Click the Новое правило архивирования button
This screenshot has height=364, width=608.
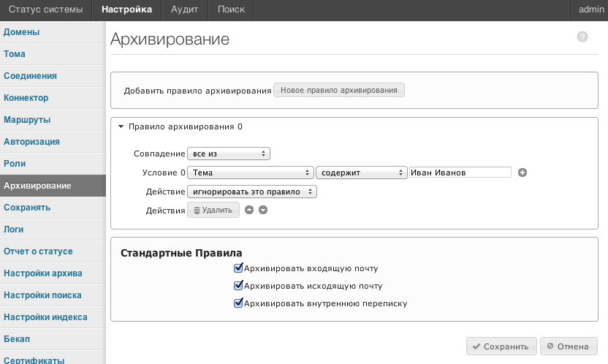pyautogui.click(x=339, y=90)
